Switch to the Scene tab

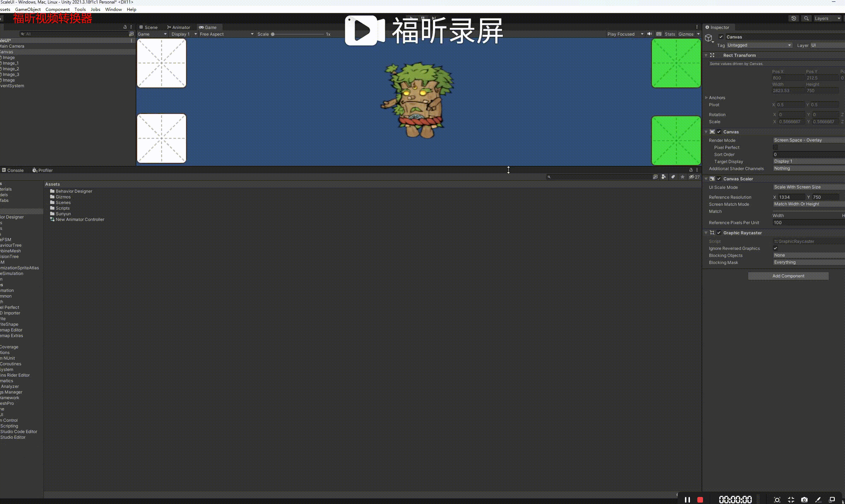pyautogui.click(x=148, y=27)
